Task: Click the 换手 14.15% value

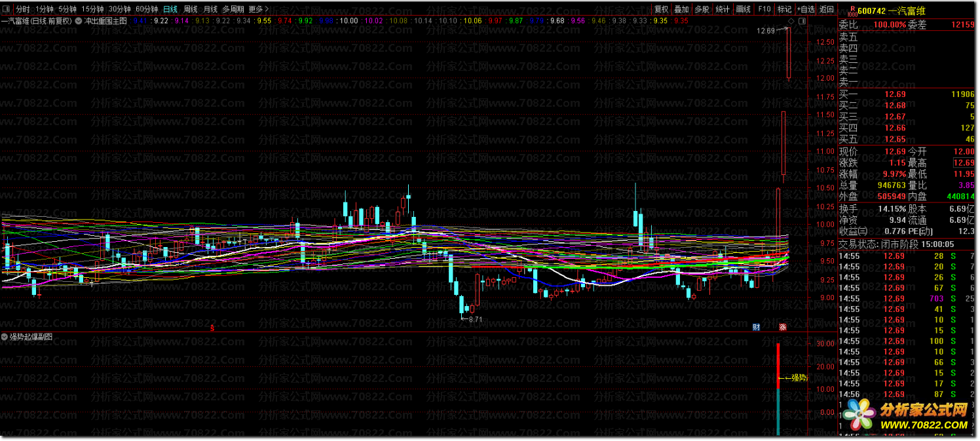Action: tap(893, 208)
